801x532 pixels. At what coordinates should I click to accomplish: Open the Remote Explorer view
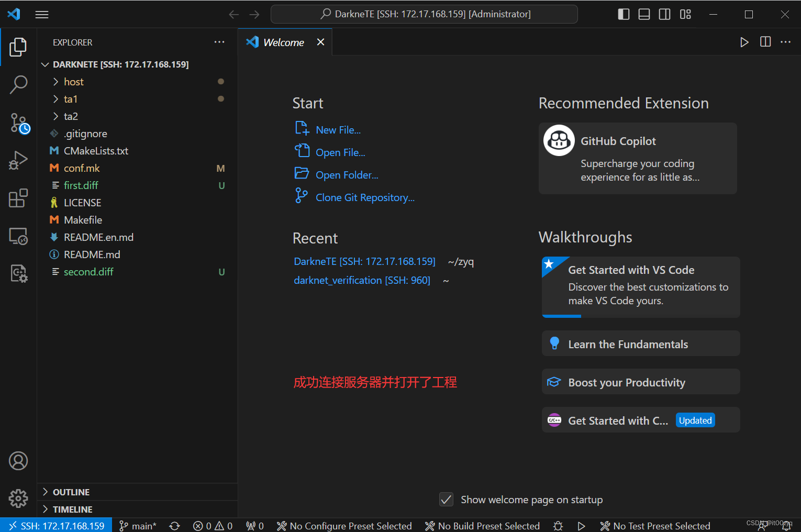[x=18, y=236]
